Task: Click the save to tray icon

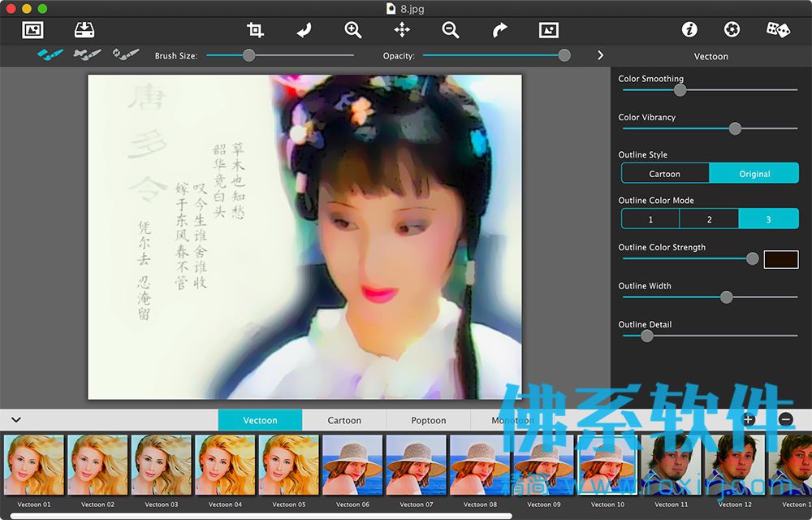Action: click(x=84, y=30)
